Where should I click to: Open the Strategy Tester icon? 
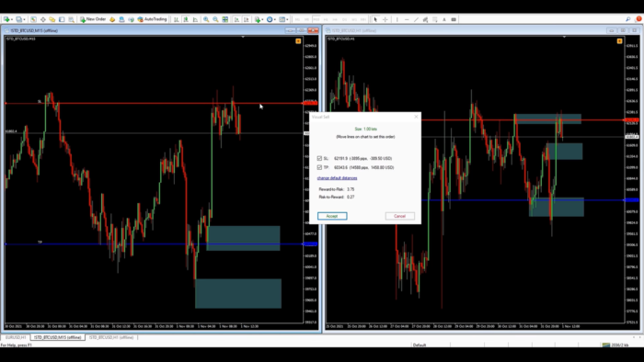(x=71, y=19)
